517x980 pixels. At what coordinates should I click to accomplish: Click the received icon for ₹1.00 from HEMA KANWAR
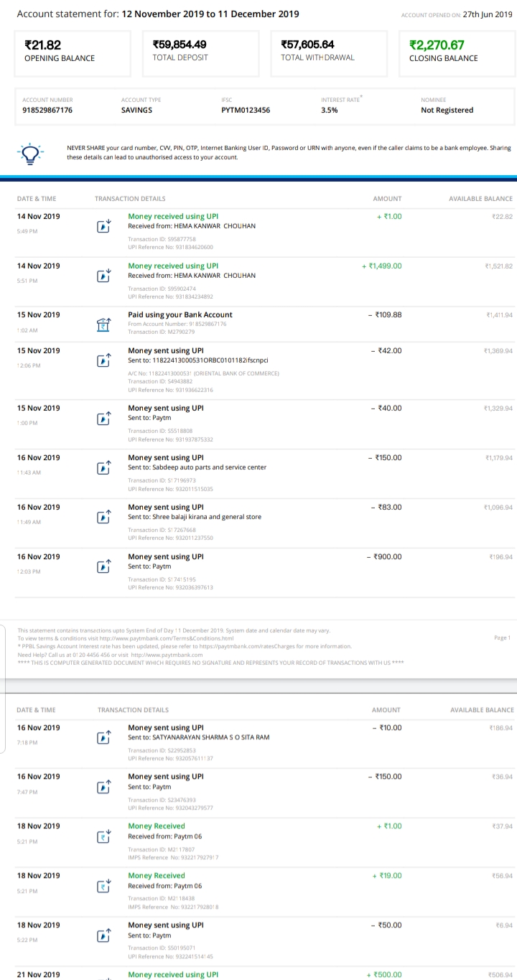[x=104, y=225]
